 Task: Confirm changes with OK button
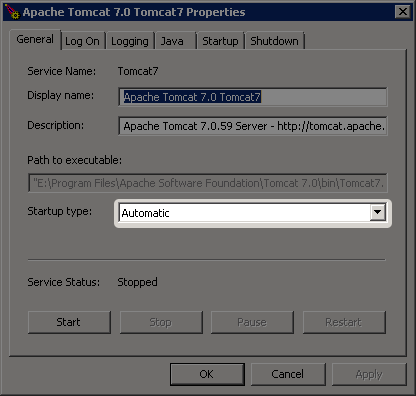[x=207, y=374]
